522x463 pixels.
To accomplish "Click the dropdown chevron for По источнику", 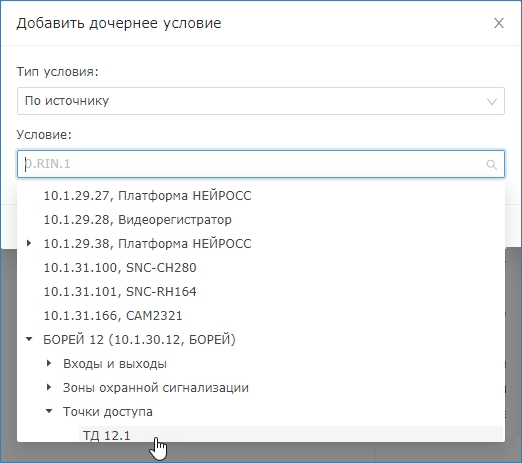I will [492, 101].
